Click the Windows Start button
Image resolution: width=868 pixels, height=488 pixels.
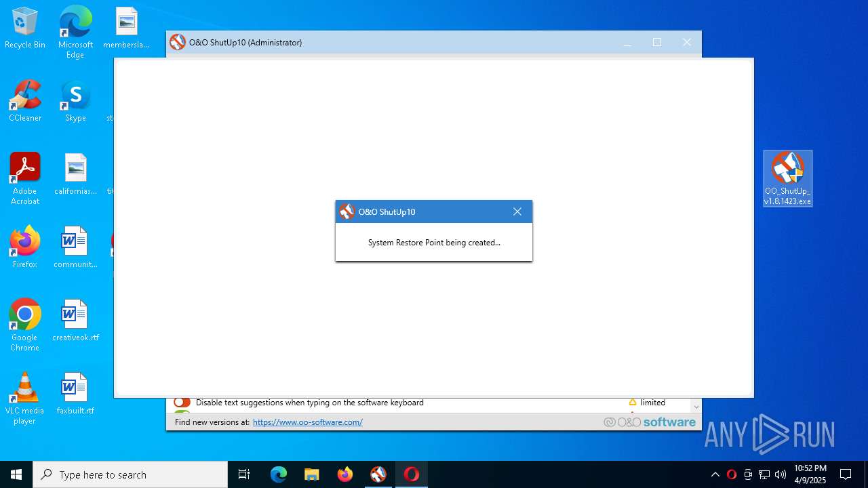pyautogui.click(x=16, y=474)
